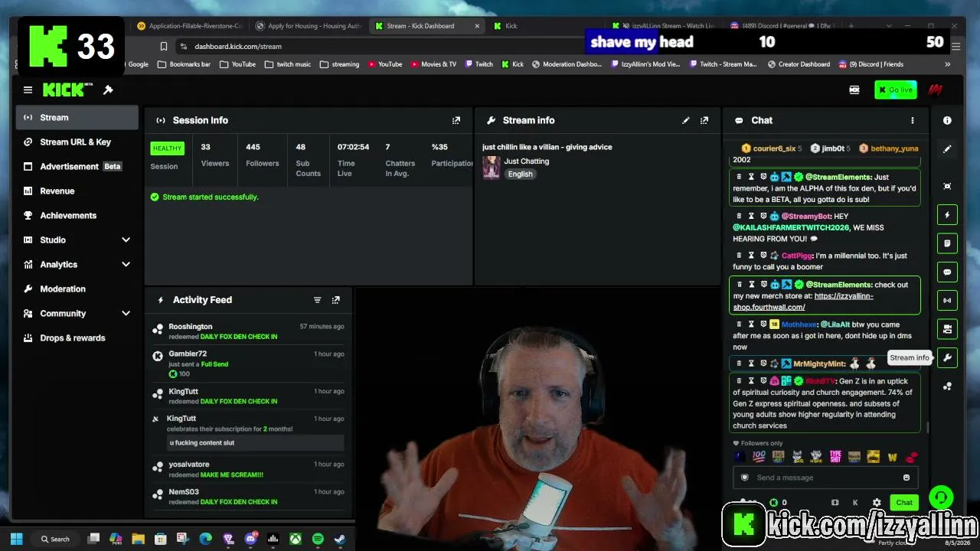Open Stream in the sidebar
The image size is (980, 551).
[x=77, y=118]
